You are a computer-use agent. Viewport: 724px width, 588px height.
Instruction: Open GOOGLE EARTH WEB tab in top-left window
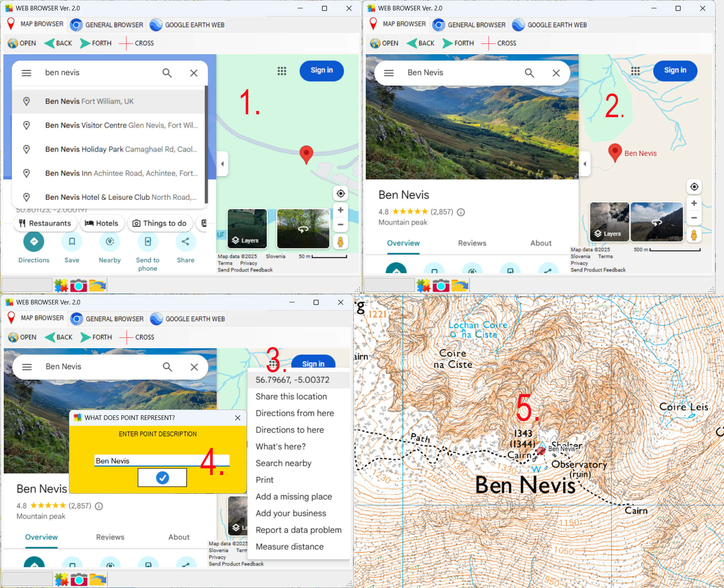(x=187, y=25)
